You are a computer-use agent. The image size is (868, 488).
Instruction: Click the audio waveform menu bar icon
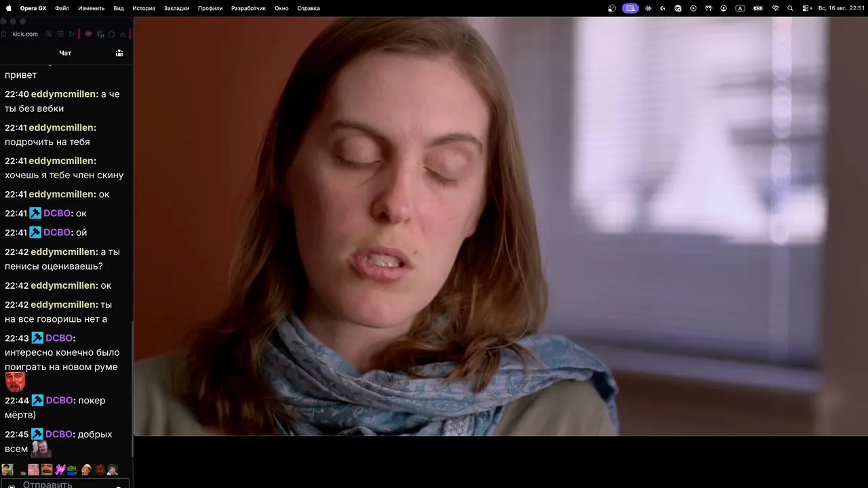point(648,8)
